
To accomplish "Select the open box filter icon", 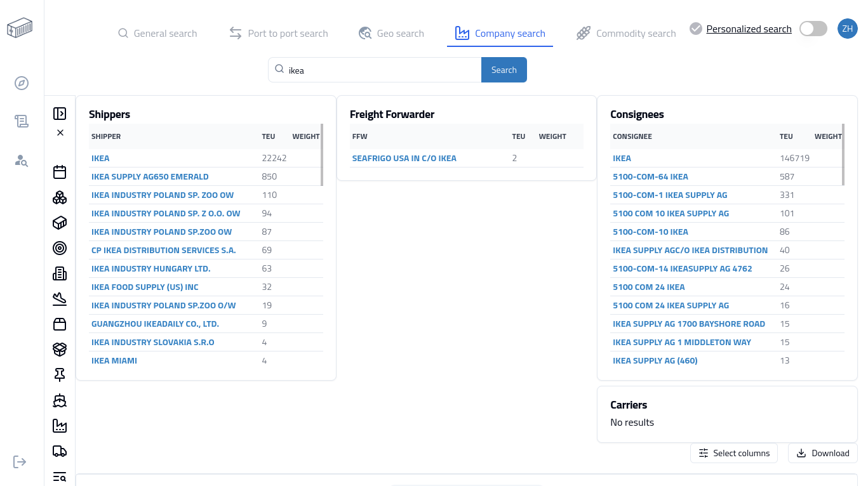I will tap(60, 350).
